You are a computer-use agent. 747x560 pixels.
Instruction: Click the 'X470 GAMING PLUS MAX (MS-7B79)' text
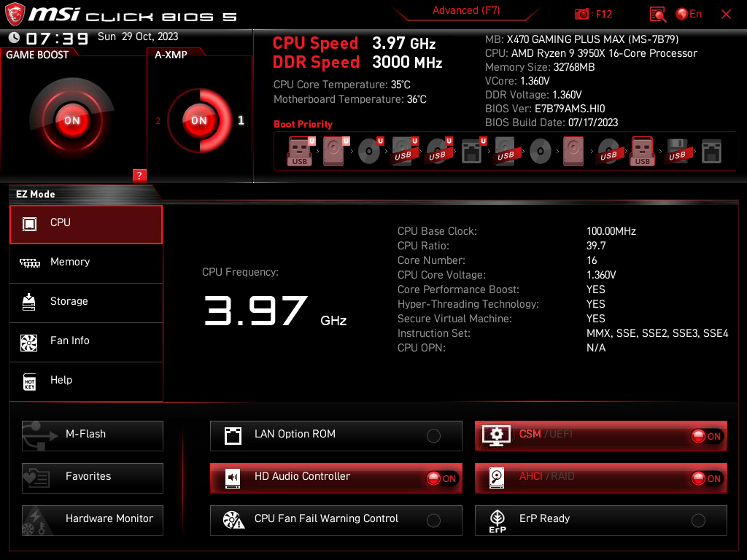(x=592, y=39)
